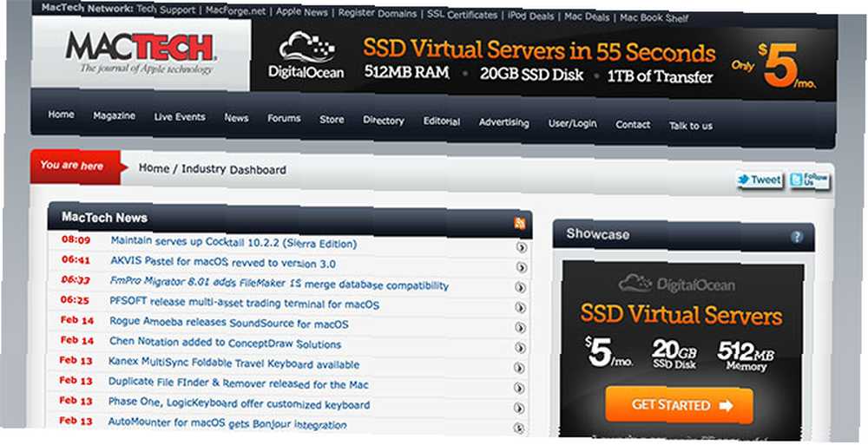
Task: Open the Forums menu item
Action: (x=284, y=119)
